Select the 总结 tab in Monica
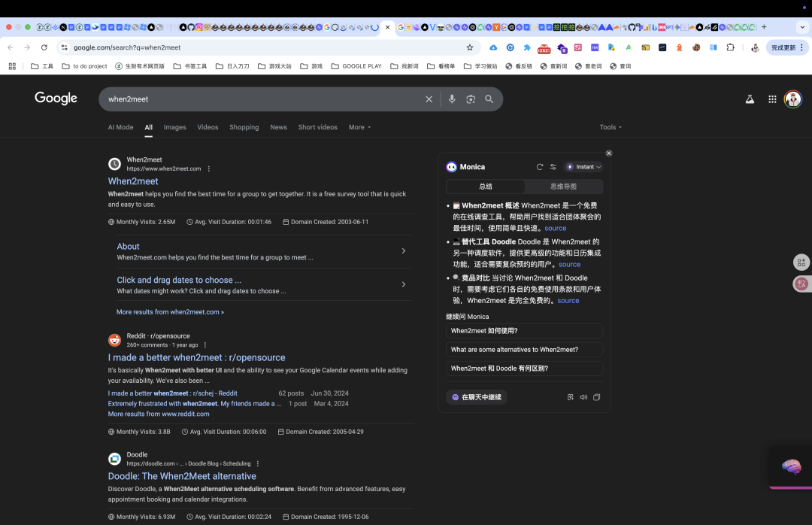Viewport: 812px width, 525px height. coord(486,187)
